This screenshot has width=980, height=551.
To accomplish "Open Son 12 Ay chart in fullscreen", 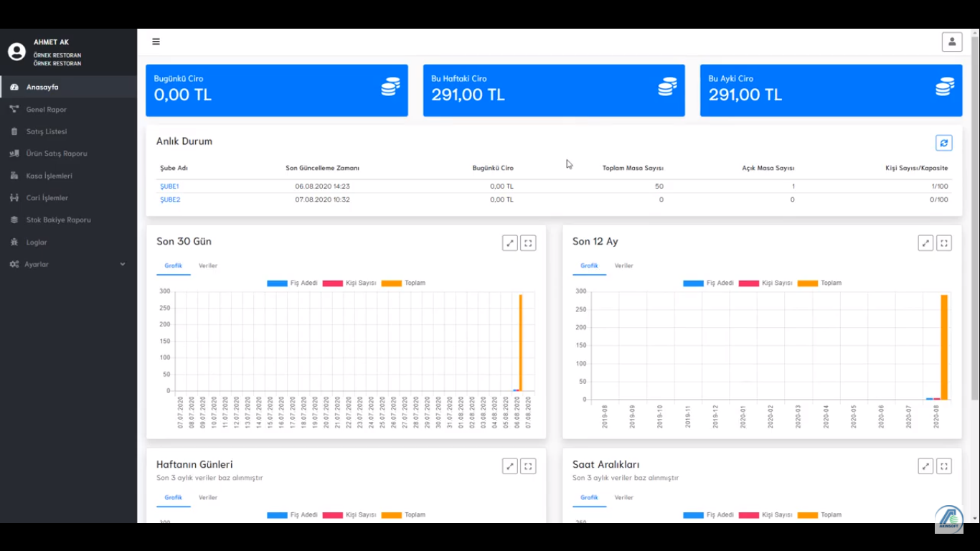I will pyautogui.click(x=944, y=242).
